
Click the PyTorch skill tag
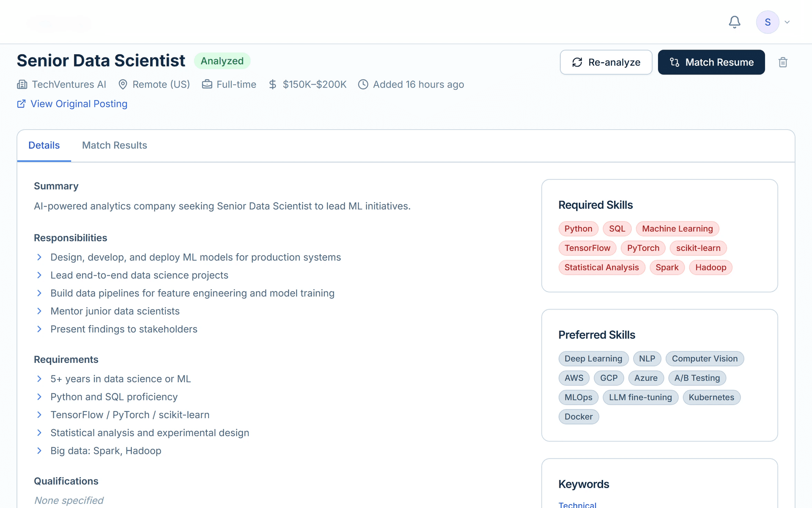[643, 248]
